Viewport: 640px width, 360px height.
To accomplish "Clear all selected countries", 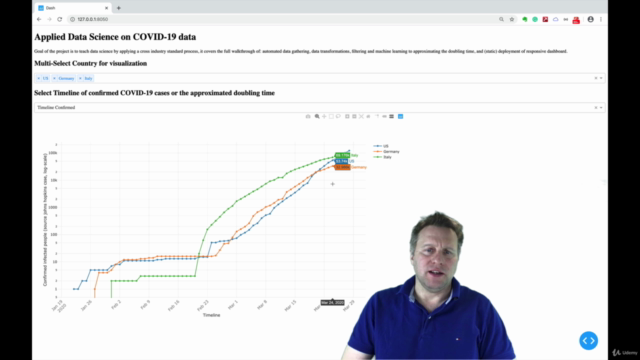I will click(x=596, y=78).
